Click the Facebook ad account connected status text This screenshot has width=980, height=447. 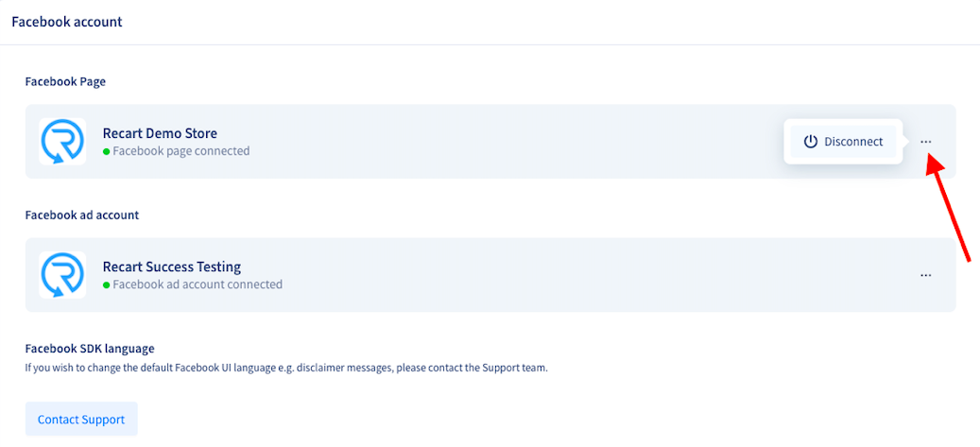point(198,284)
